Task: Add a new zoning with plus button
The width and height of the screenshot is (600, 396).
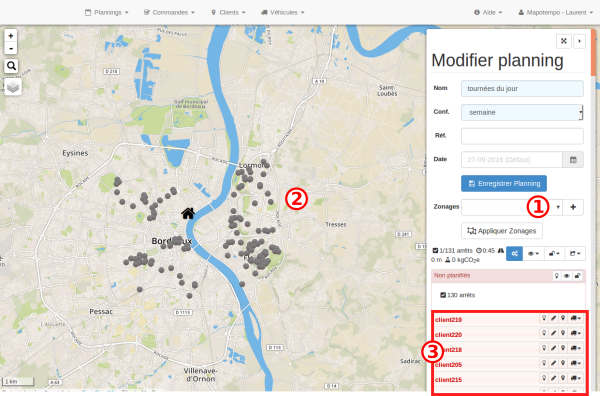Action: [x=573, y=207]
